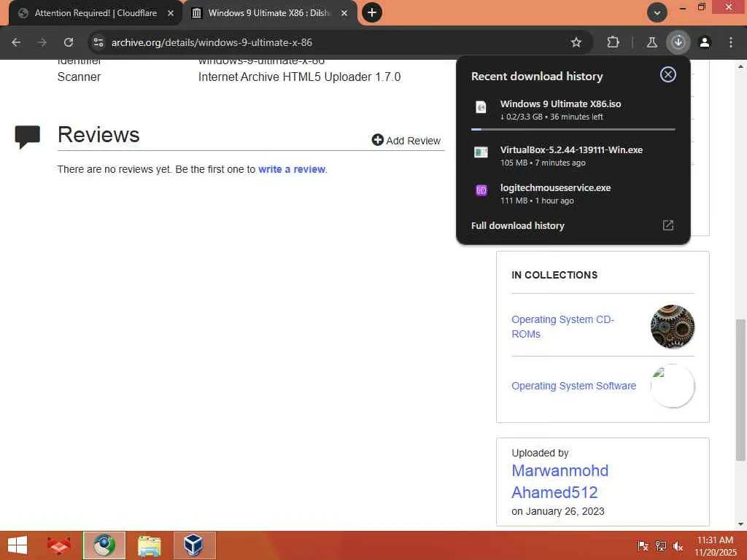
Task: Close the Recent download history popup
Action: coord(668,74)
